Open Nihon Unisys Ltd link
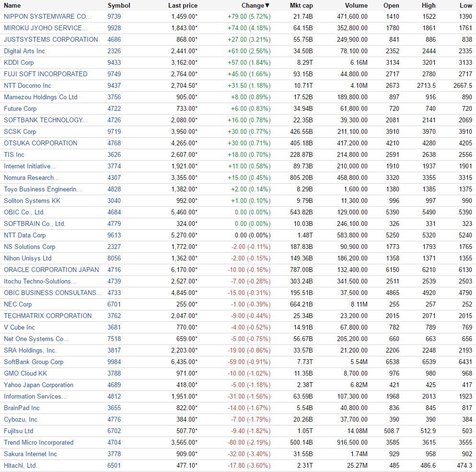The image size is (476, 472). (x=28, y=259)
